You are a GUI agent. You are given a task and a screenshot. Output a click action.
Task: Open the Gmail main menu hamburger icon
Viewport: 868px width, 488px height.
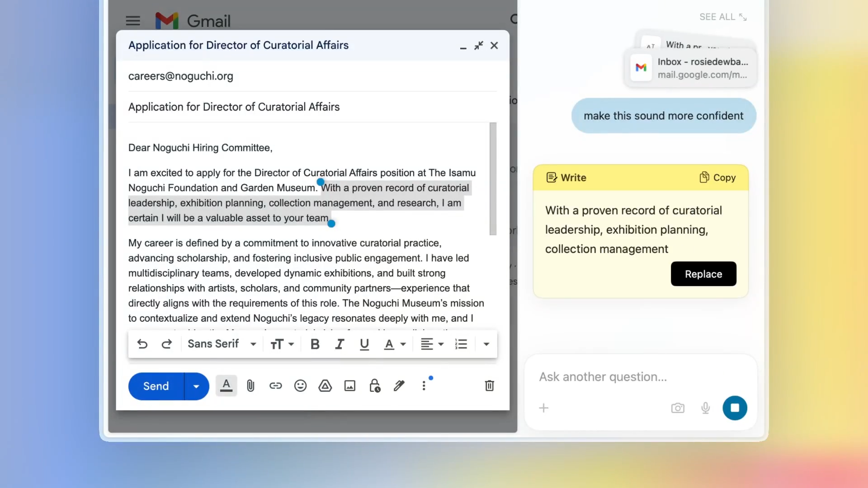133,21
